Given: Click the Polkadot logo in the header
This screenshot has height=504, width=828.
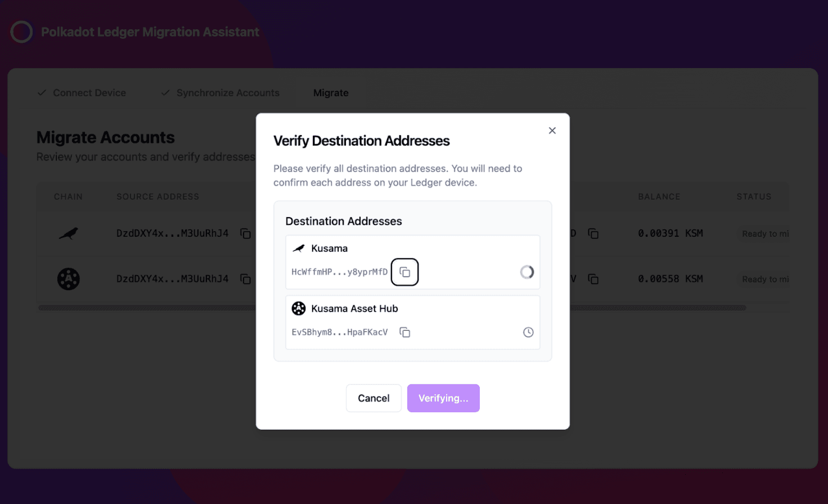Looking at the screenshot, I should (22, 32).
